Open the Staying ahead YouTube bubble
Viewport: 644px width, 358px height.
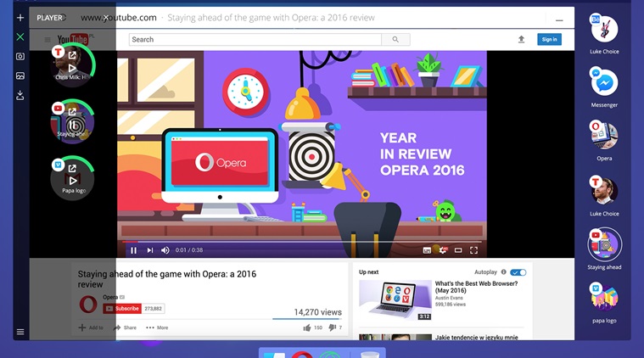[605, 244]
